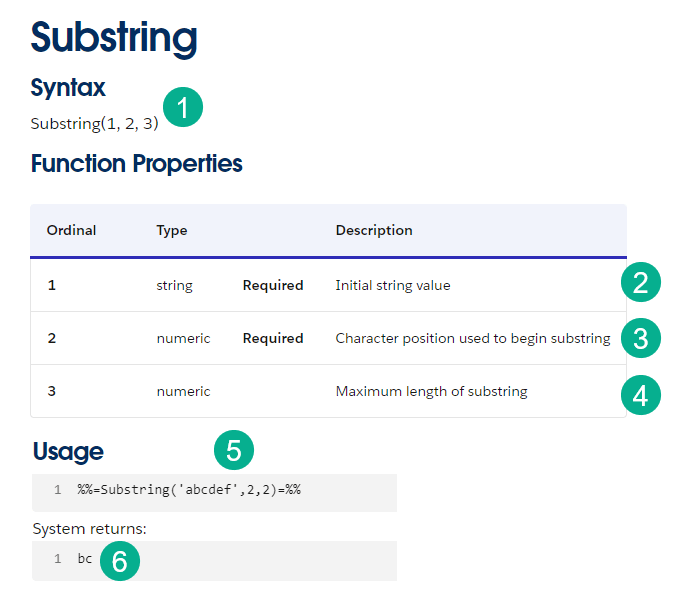Click green callout badge number 3
Viewport: 680px width, 594px height.
(x=640, y=337)
